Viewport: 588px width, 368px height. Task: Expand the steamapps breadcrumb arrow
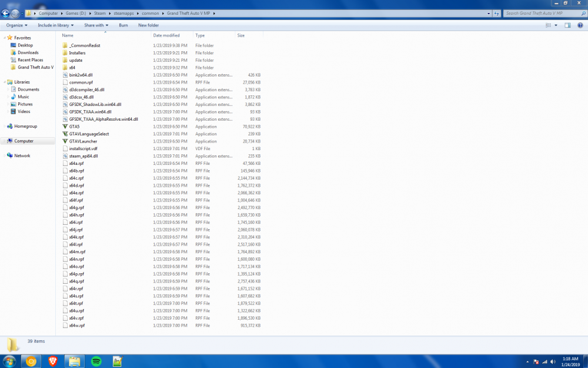(x=138, y=13)
